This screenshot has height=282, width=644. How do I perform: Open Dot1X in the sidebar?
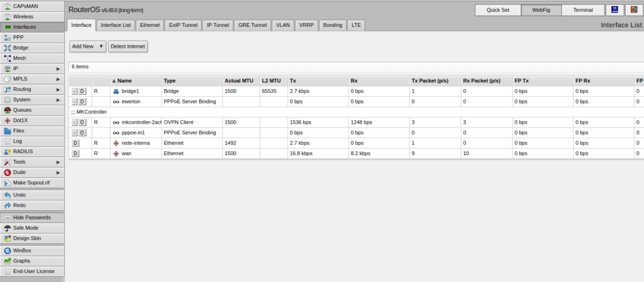[x=32, y=121]
